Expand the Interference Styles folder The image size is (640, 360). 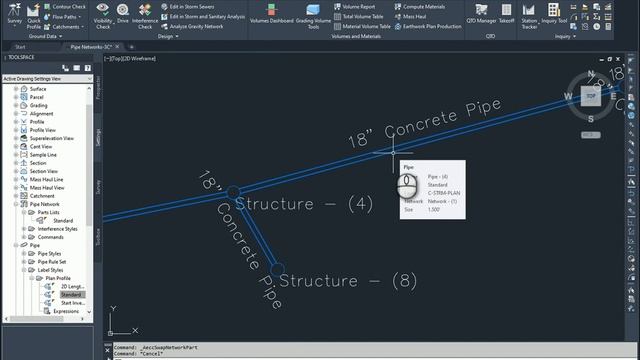click(24, 229)
